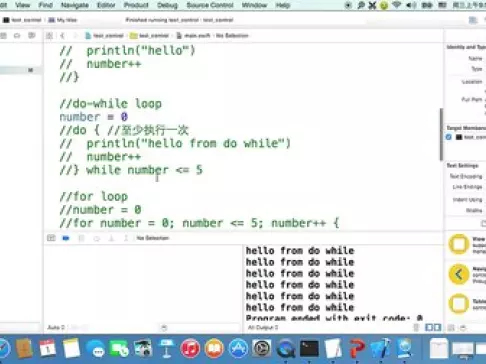This screenshot has height=364, width=486.
Task: Show variables view pane toggle
Action: (429, 328)
